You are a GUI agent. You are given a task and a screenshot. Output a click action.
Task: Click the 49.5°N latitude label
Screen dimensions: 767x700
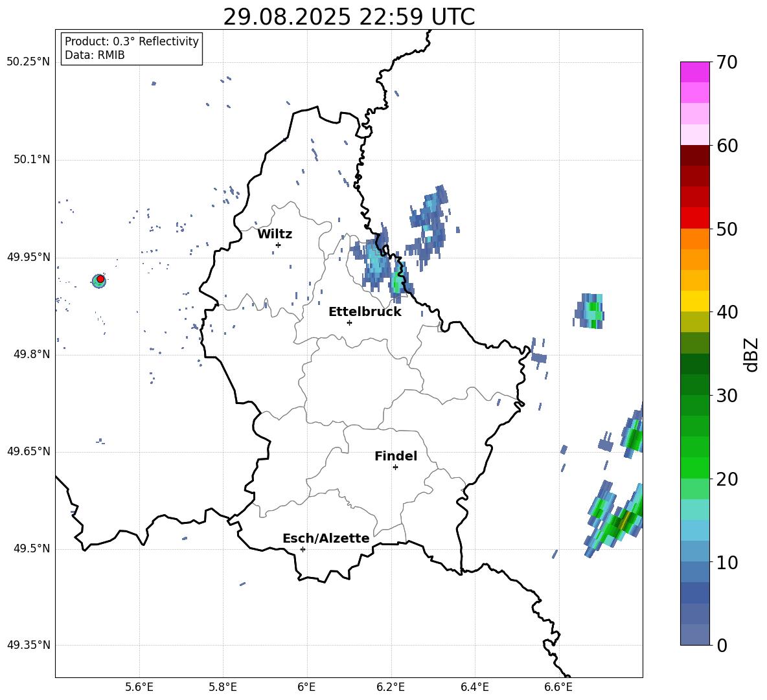click(32, 548)
